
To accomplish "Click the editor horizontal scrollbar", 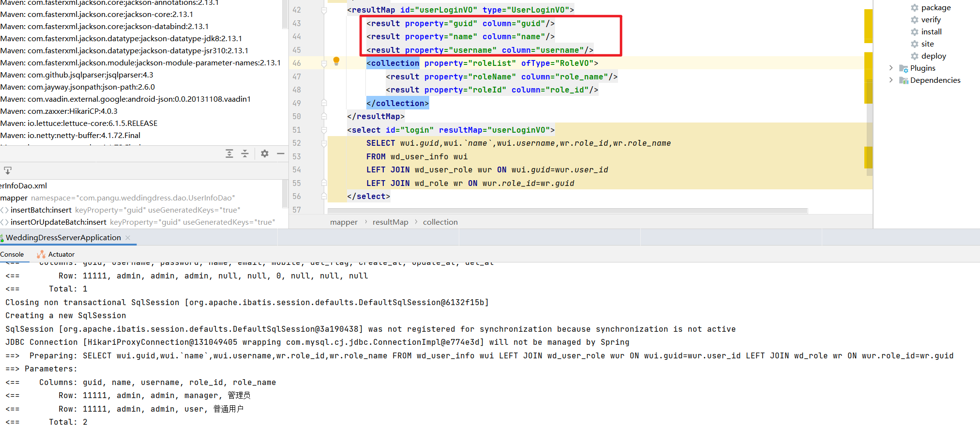I will pos(567,211).
